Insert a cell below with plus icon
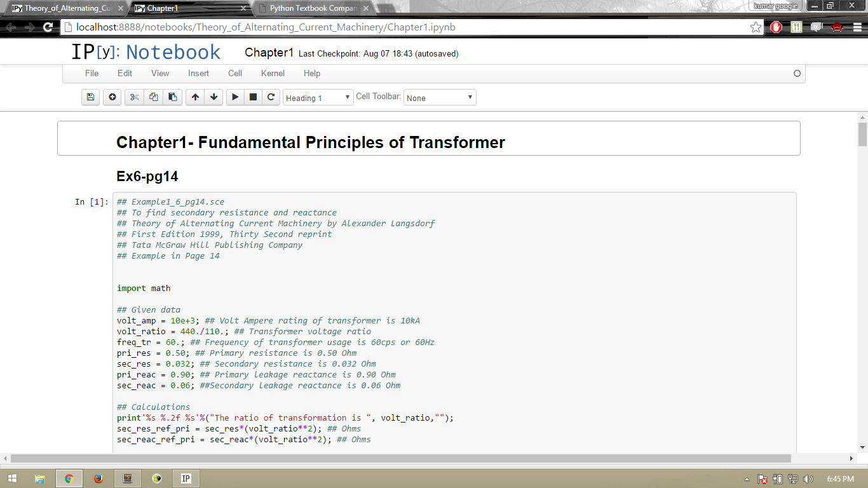Image resolution: width=868 pixels, height=488 pixels. pyautogui.click(x=112, y=97)
